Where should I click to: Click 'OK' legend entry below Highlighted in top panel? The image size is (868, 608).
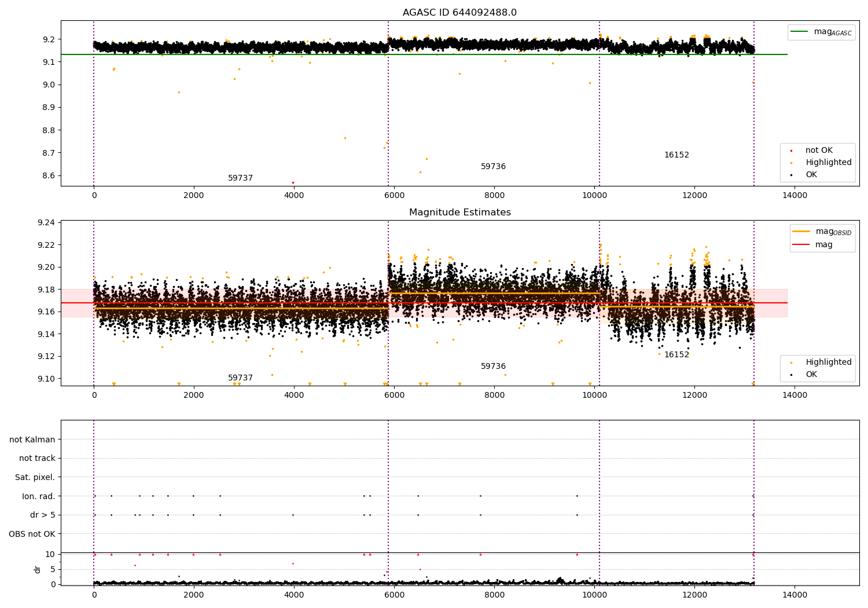point(804,174)
